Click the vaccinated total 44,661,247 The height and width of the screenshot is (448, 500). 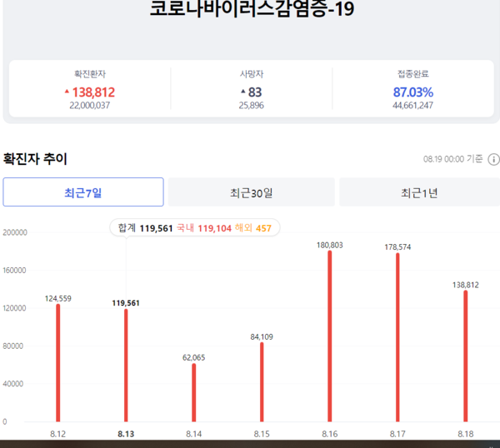coord(412,106)
